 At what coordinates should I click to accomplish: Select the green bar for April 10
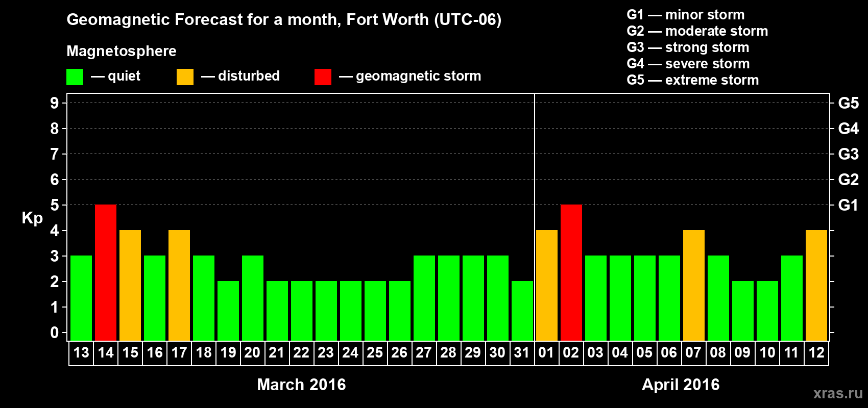pyautogui.click(x=767, y=311)
